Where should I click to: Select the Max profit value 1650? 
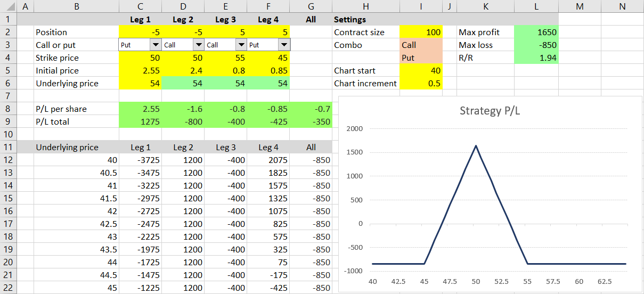coord(536,32)
